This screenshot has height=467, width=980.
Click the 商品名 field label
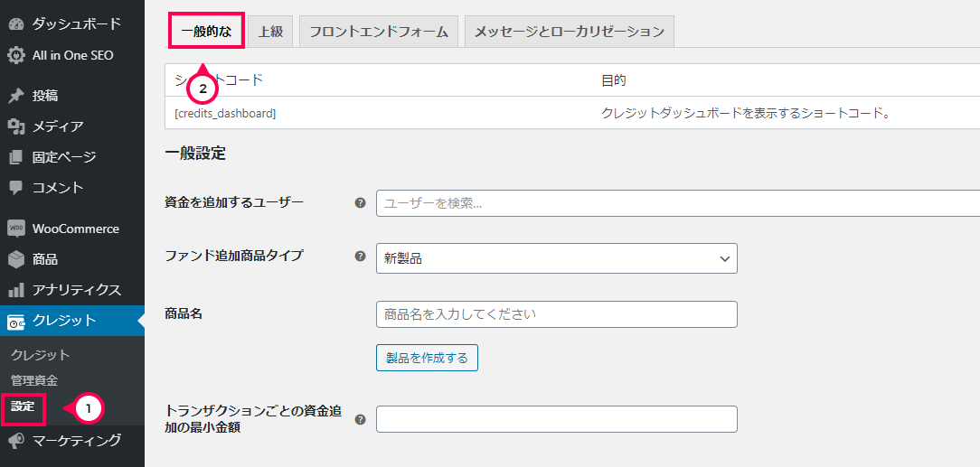184,314
